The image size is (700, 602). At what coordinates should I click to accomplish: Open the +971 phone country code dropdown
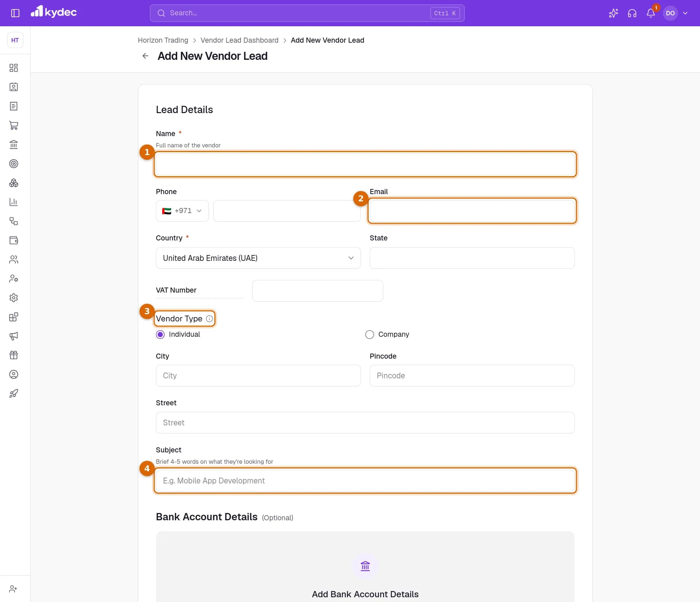pos(182,211)
